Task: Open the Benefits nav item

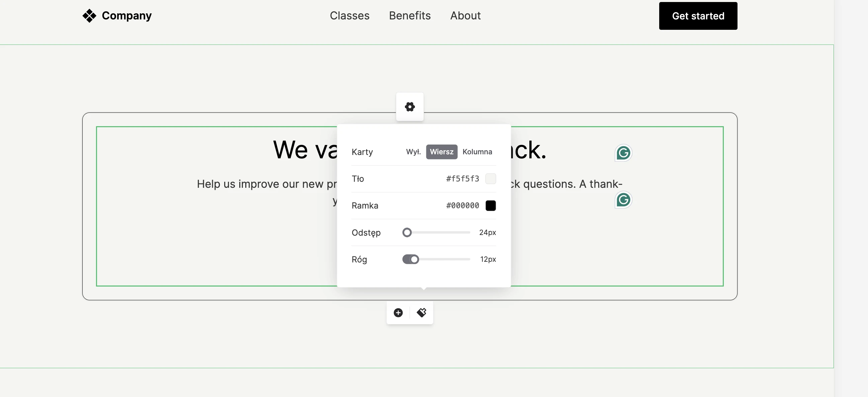Action: 410,16
